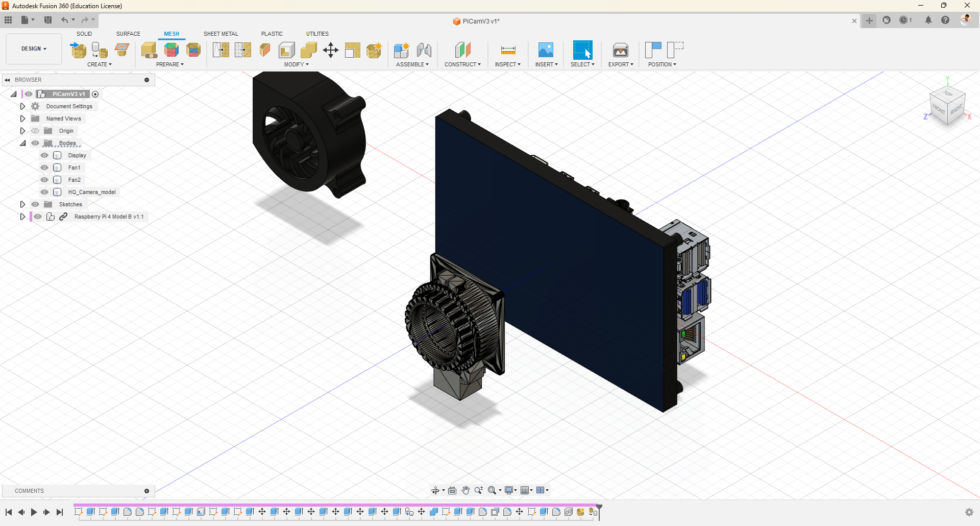Select the Remesh icon in Modify
This screenshot has width=980, height=526.
click(220, 50)
